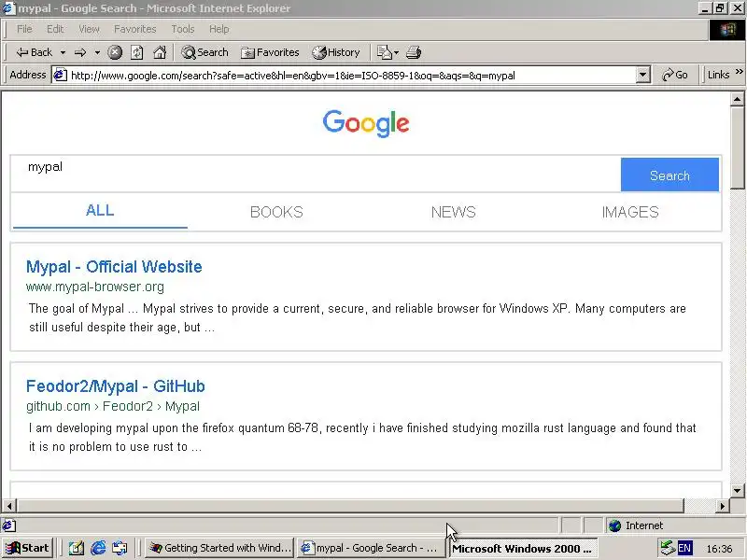Open the Edit icon's dropdown arrow

click(396, 52)
